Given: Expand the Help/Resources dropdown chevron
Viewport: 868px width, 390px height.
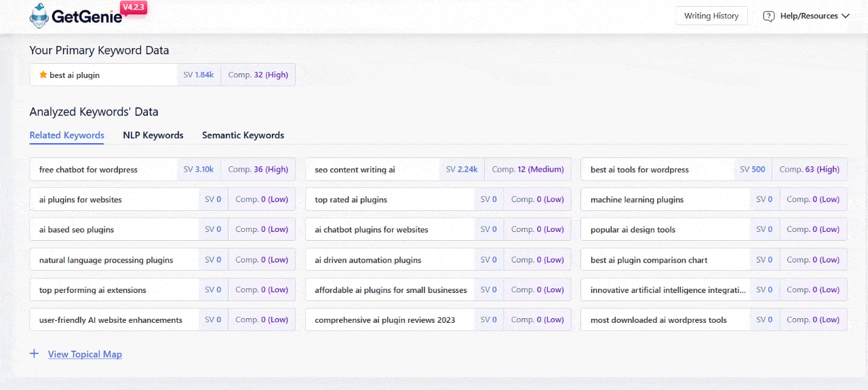Looking at the screenshot, I should pyautogui.click(x=845, y=16).
